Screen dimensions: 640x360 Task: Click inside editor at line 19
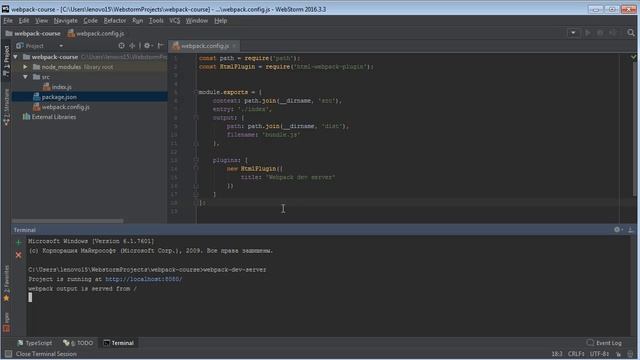pos(408,211)
